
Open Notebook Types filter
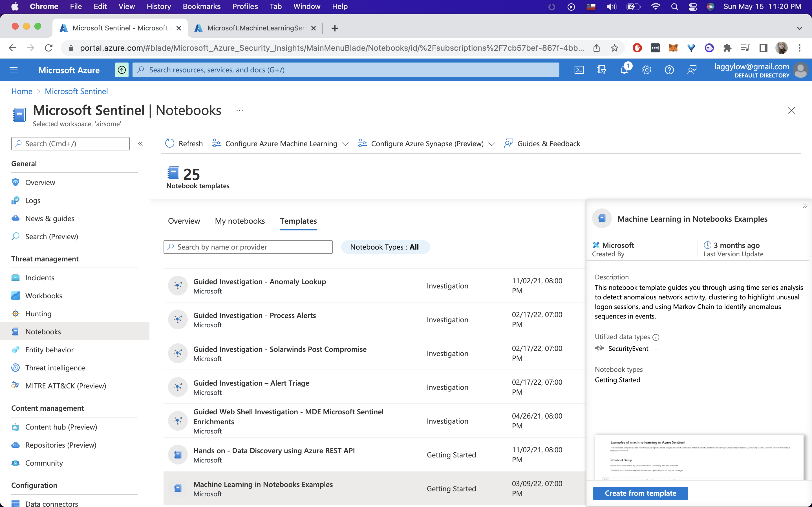click(385, 247)
